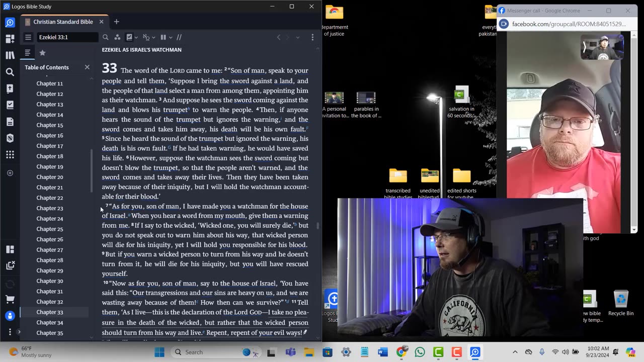Open the apps grid icon in sidebar
The width and height of the screenshot is (644, 362).
10,155
